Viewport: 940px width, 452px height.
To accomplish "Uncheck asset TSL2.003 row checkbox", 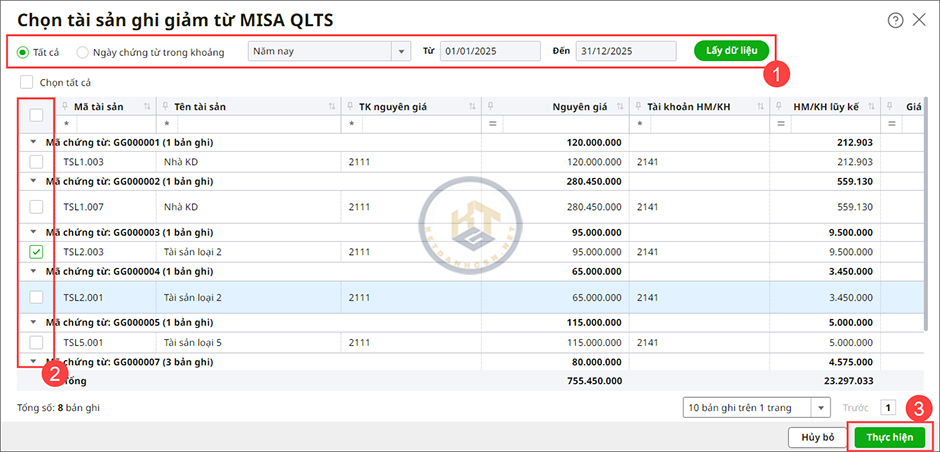I will 36,252.
